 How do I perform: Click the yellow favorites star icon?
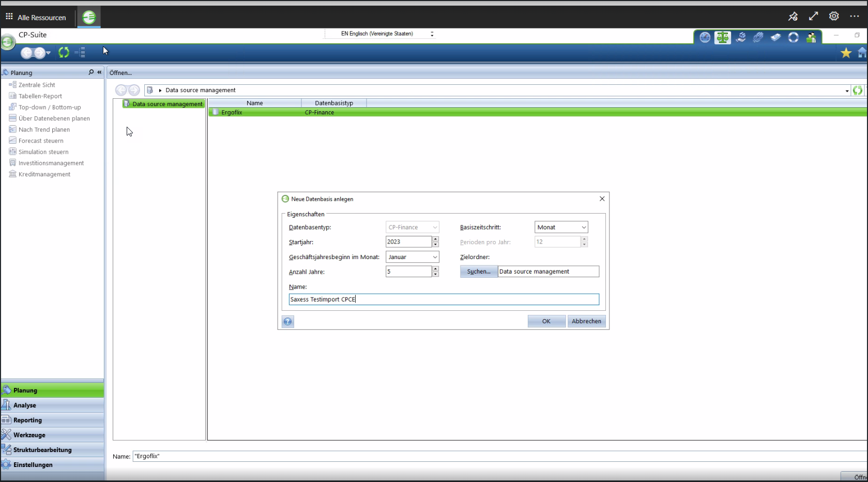click(846, 53)
